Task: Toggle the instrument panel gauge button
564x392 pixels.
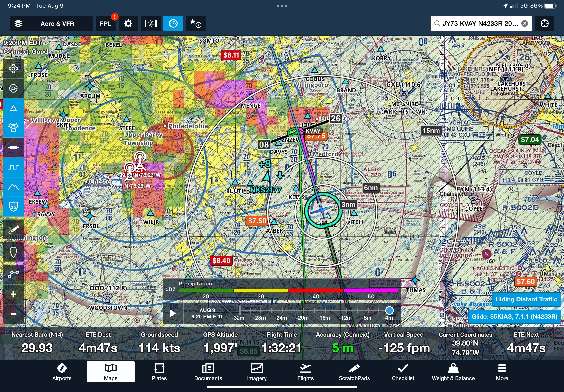Action: [173, 24]
